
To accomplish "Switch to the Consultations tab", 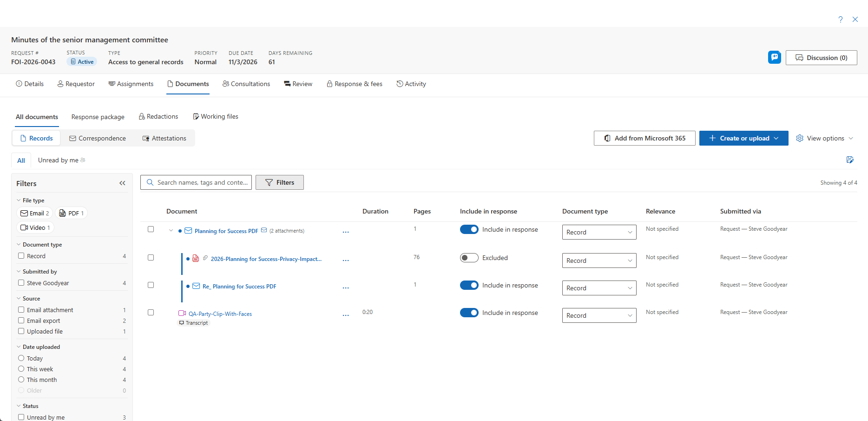I will coord(246,84).
